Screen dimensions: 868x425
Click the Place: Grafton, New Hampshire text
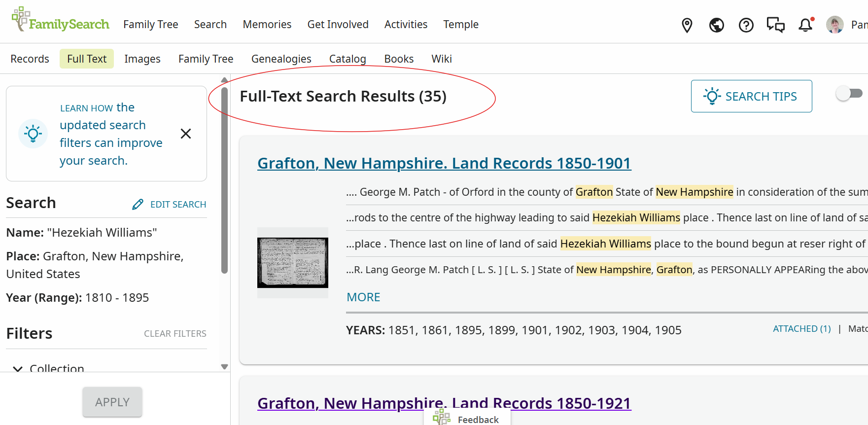[x=95, y=265]
